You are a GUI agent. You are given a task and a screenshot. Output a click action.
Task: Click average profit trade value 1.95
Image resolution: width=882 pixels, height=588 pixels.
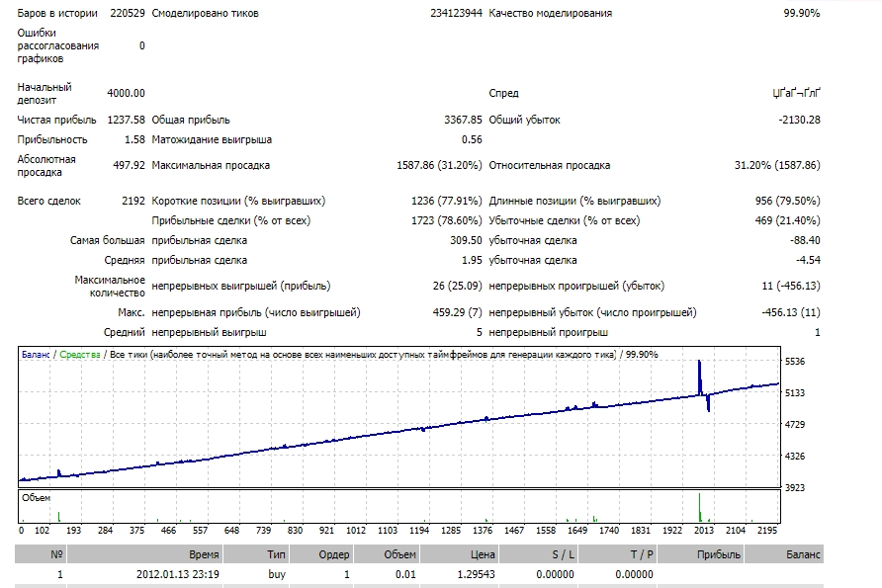pyautogui.click(x=472, y=260)
